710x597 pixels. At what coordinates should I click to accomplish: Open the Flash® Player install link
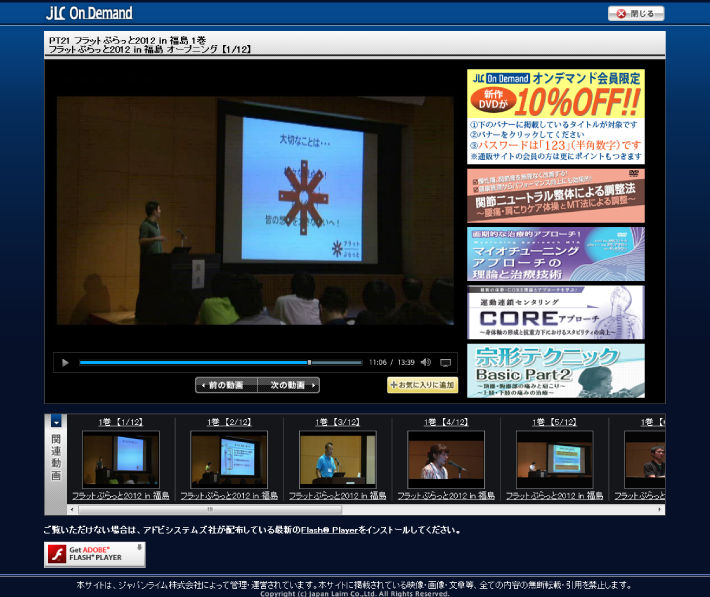(329, 530)
